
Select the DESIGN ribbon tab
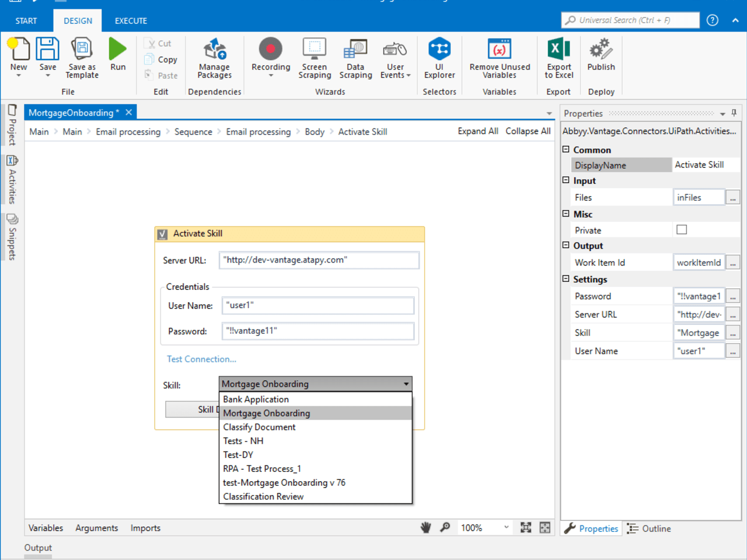(x=78, y=20)
